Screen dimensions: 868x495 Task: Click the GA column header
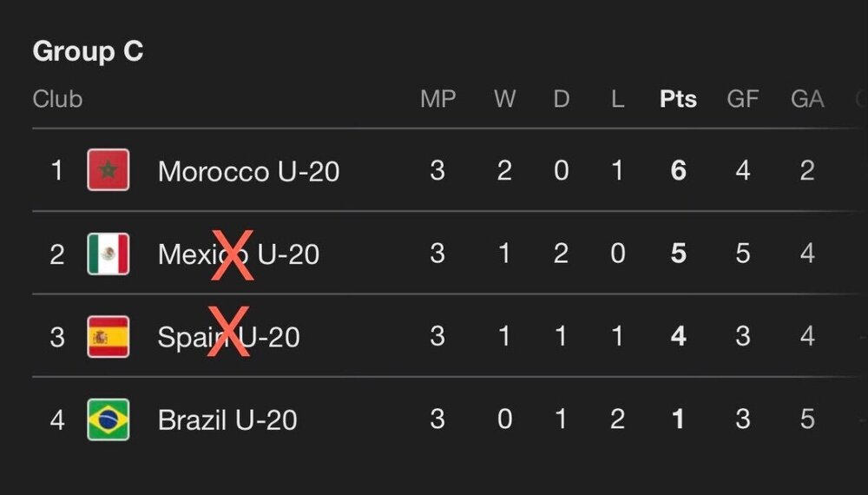tap(807, 99)
